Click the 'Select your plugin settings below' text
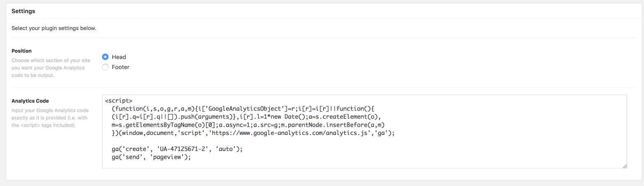 click(x=54, y=28)
